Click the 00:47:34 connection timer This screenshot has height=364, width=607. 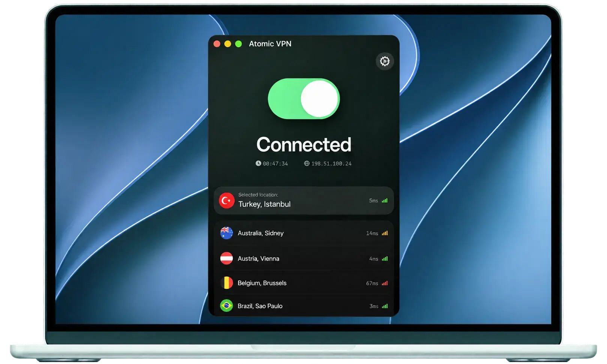click(x=275, y=163)
